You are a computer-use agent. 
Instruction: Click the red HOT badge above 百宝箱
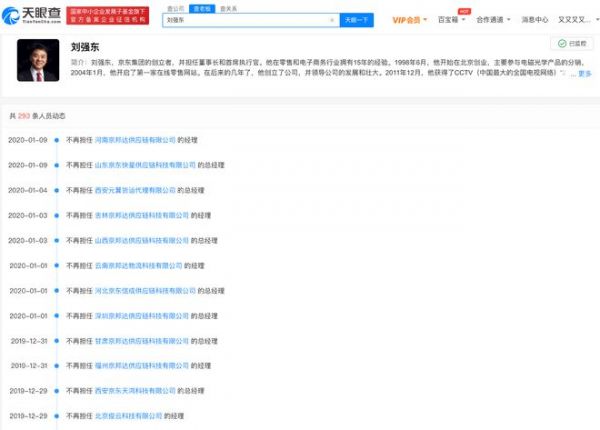click(464, 11)
